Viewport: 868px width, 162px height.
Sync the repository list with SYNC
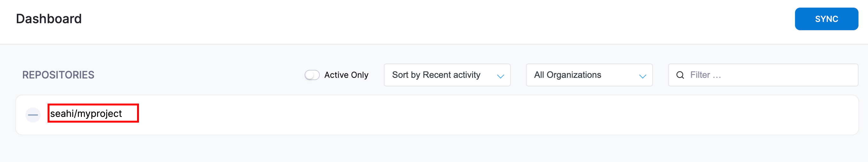(x=826, y=19)
